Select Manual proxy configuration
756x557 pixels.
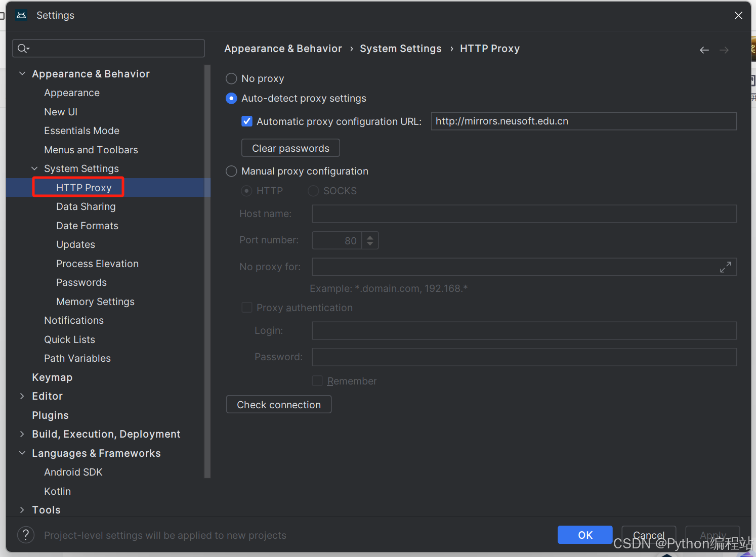click(231, 171)
